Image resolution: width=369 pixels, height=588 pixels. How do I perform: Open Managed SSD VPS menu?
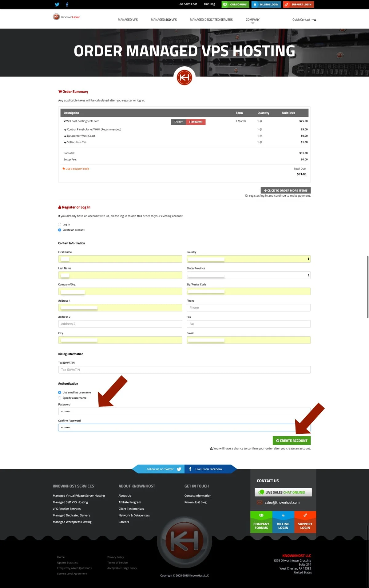point(164,20)
